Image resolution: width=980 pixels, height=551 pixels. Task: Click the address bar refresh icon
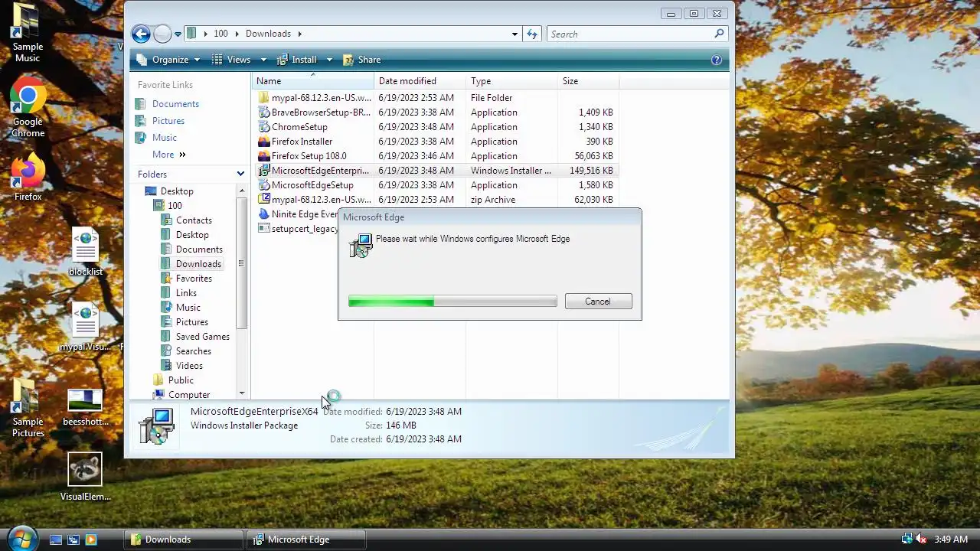point(532,34)
